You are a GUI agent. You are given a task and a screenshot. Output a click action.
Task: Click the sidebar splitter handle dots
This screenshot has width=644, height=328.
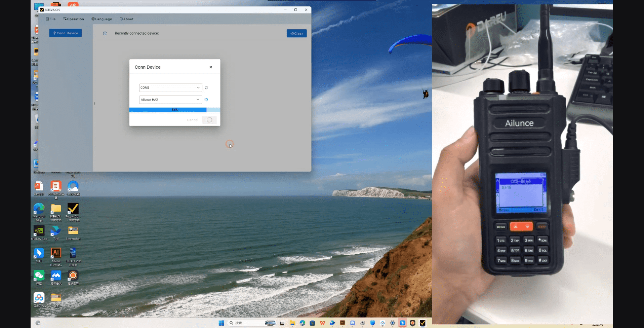tap(95, 104)
